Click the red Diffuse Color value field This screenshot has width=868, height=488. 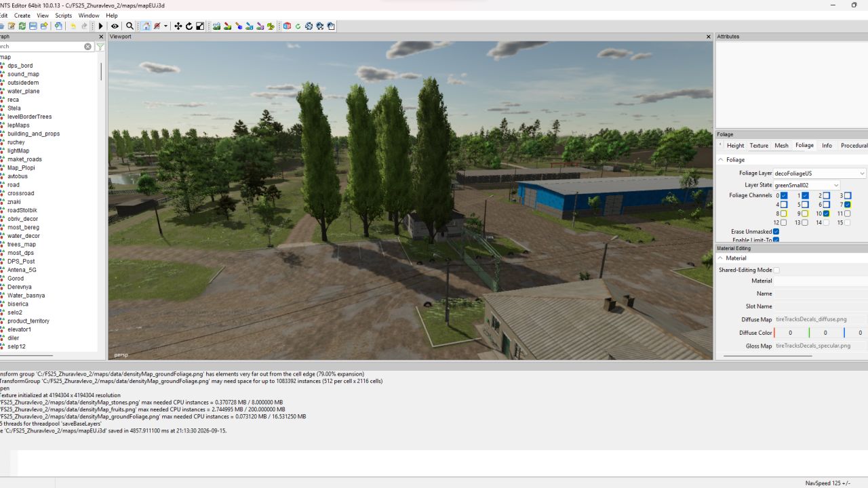(791, 333)
